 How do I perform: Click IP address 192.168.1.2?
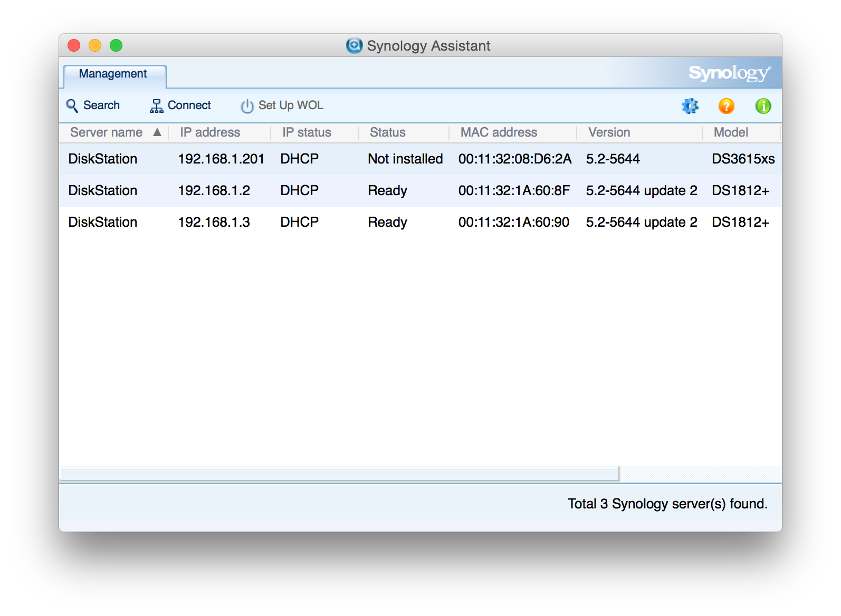click(214, 190)
